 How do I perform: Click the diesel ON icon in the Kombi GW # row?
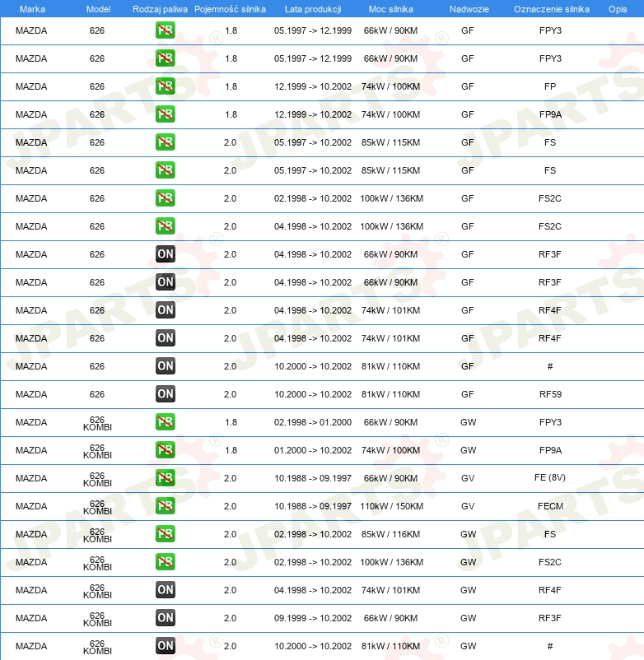(x=165, y=646)
